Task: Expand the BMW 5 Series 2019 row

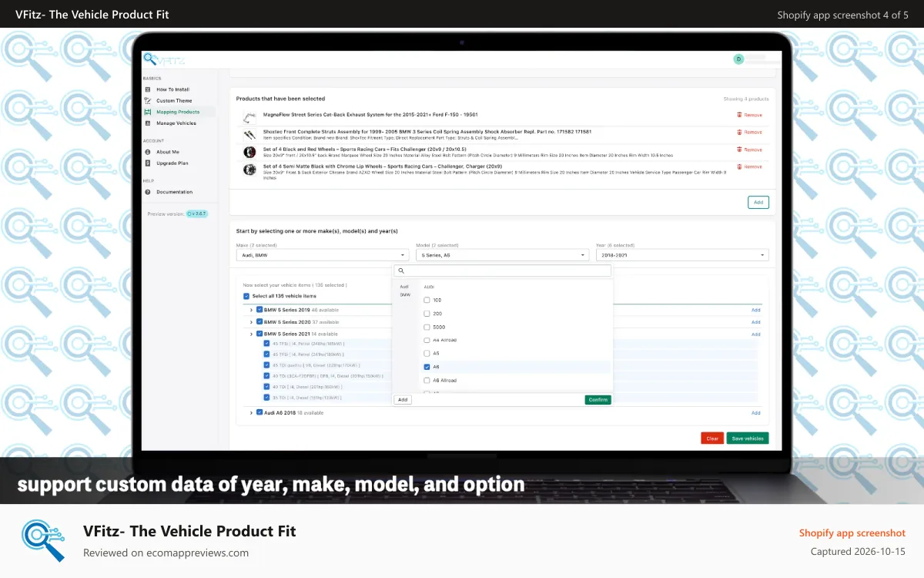Action: 251,310
